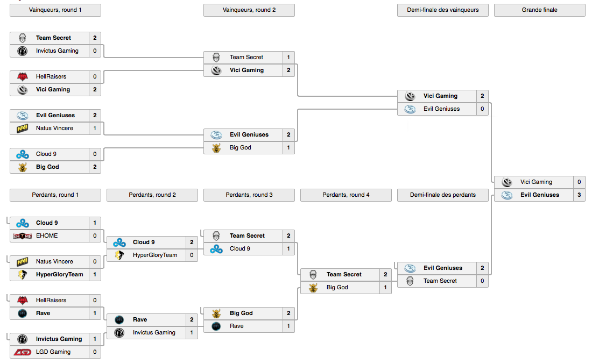Screen dimensions: 592x364
Task: Click the EHOME logo in Perdants round 1
Action: click(x=23, y=235)
